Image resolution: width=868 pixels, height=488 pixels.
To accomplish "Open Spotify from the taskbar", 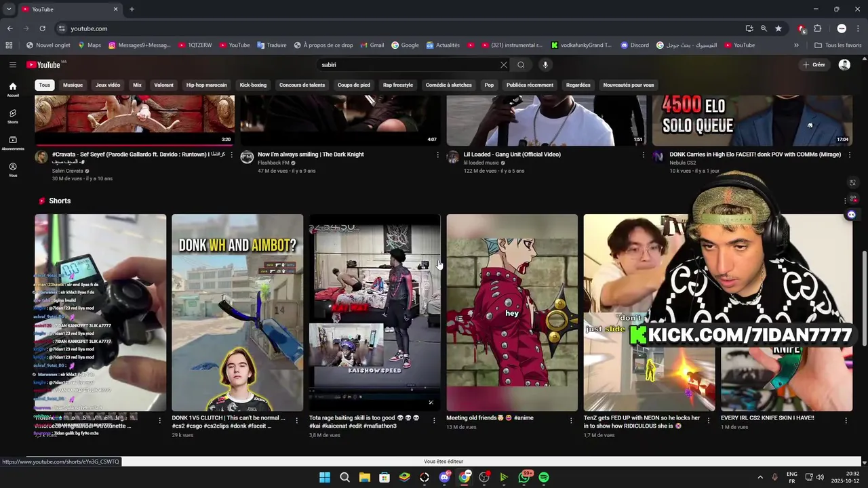I will [x=544, y=477].
